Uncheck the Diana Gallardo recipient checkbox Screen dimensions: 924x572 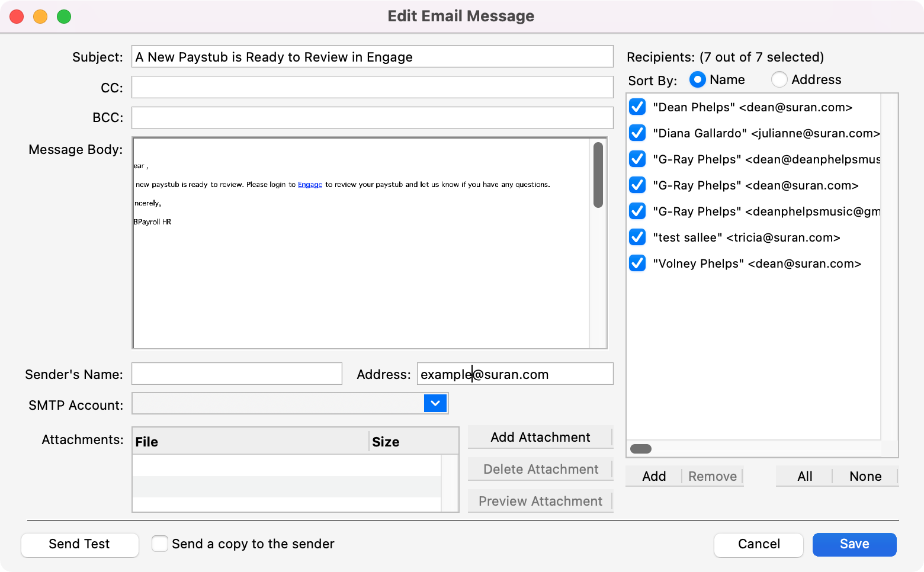pyautogui.click(x=637, y=133)
